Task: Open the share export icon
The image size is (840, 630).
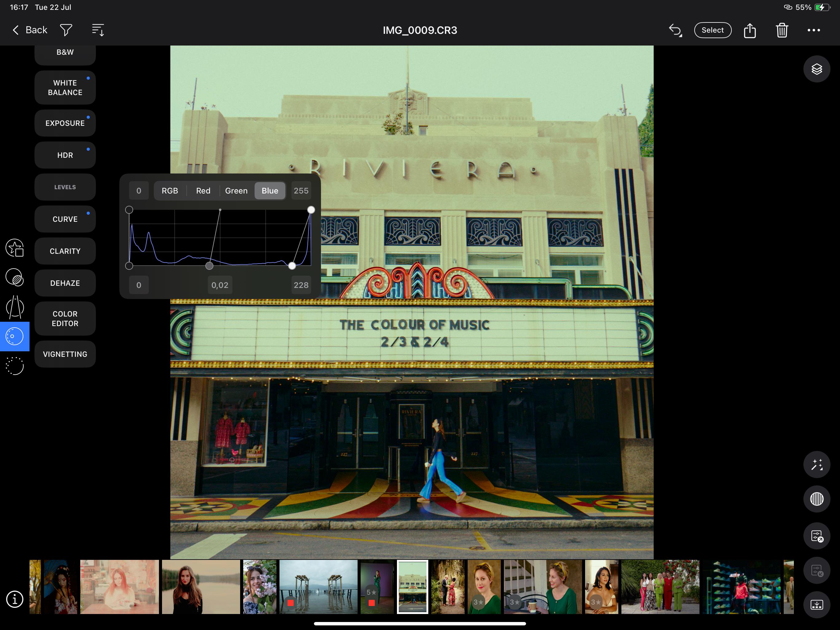Action: 750,30
